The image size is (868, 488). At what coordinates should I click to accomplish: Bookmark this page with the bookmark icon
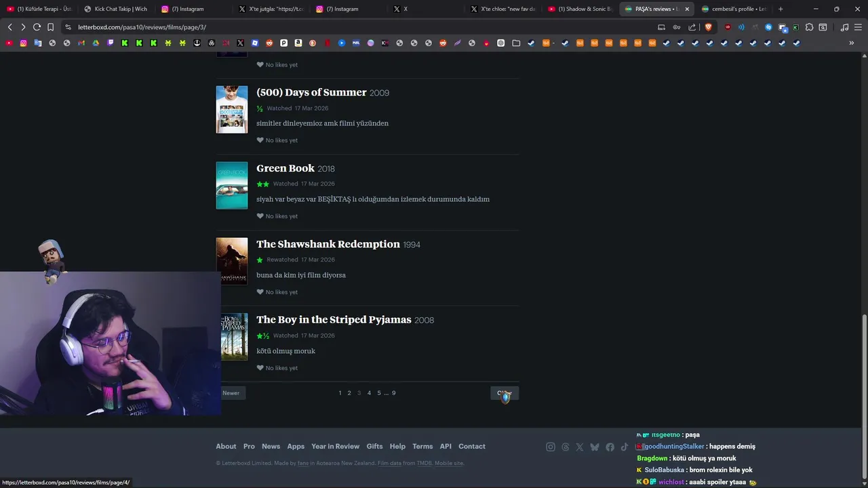(x=51, y=27)
